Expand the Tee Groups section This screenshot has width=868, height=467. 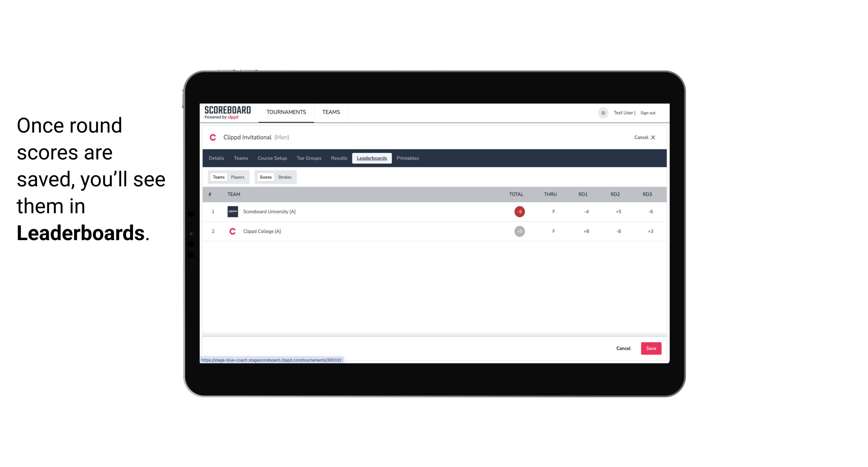[x=308, y=158]
